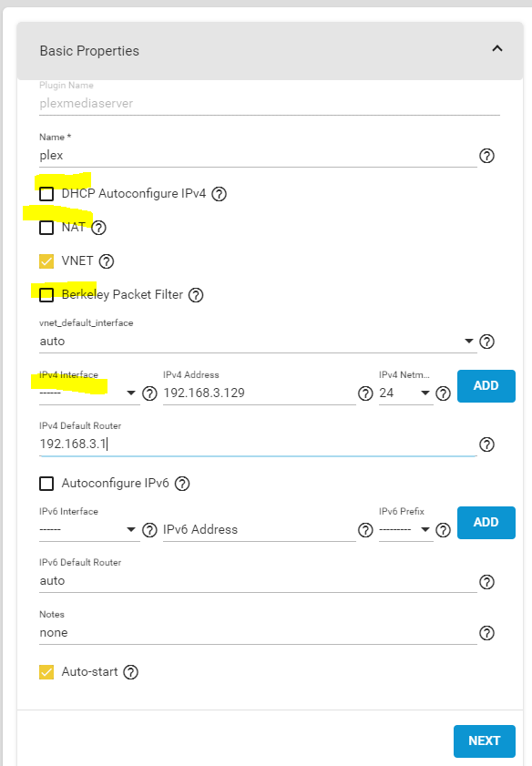Show help for Auto-start option

[x=130, y=672]
